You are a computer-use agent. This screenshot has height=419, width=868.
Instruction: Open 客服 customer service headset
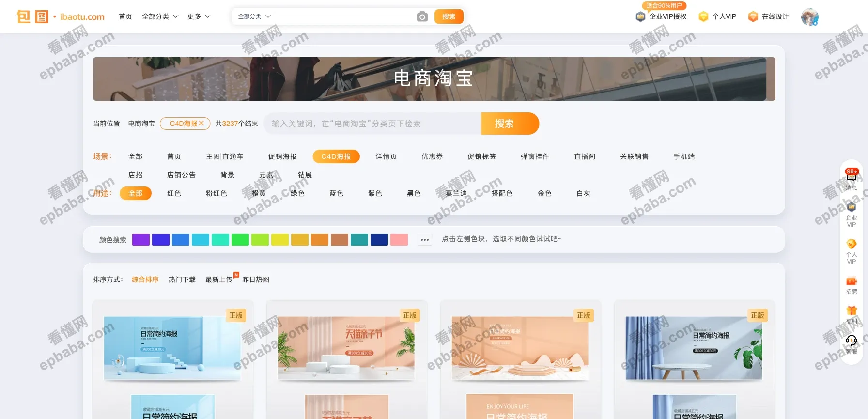click(x=852, y=345)
